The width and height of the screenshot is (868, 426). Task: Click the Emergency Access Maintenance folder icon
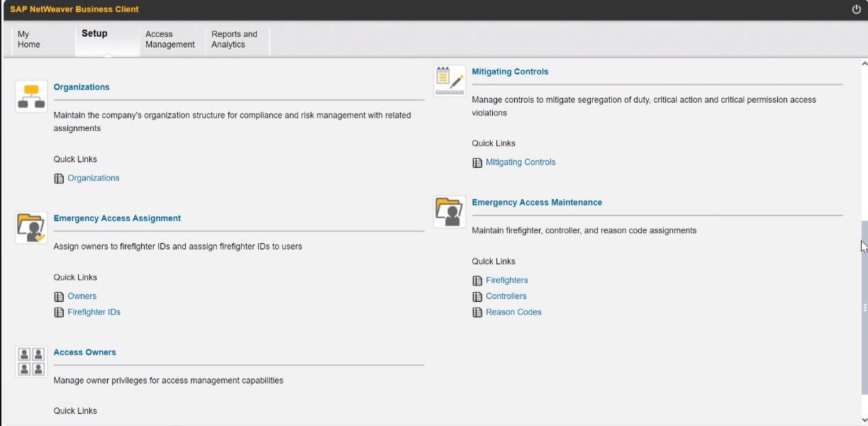click(x=450, y=212)
